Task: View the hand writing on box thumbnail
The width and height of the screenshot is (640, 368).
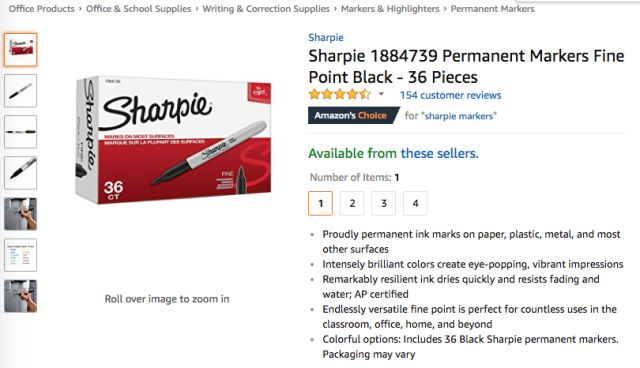Action: 20,214
